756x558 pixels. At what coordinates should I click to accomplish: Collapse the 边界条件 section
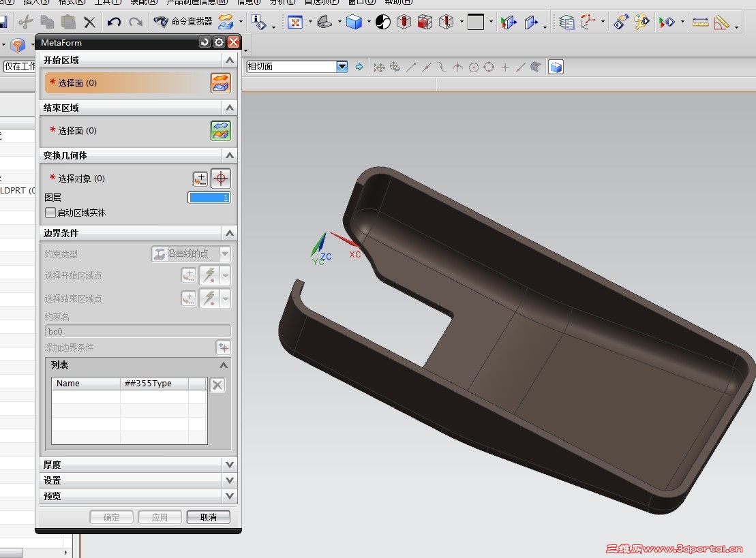click(x=230, y=233)
